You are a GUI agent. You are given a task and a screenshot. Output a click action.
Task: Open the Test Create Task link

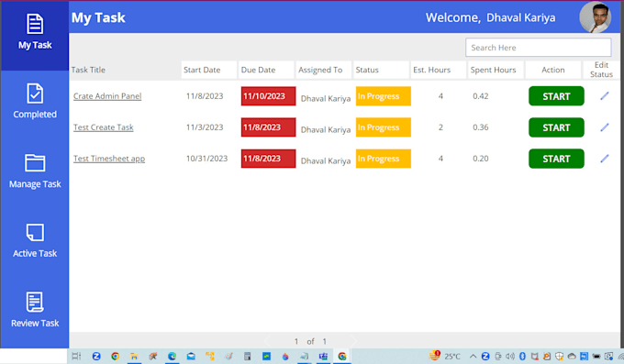coord(104,127)
